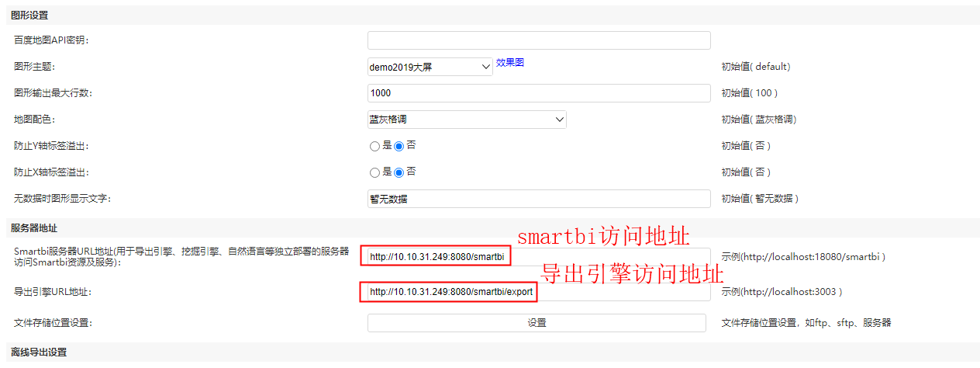Click the 文件存储位置设置，如ftp、sftp、服务器 description
This screenshot has width=980, height=368.
806,323
